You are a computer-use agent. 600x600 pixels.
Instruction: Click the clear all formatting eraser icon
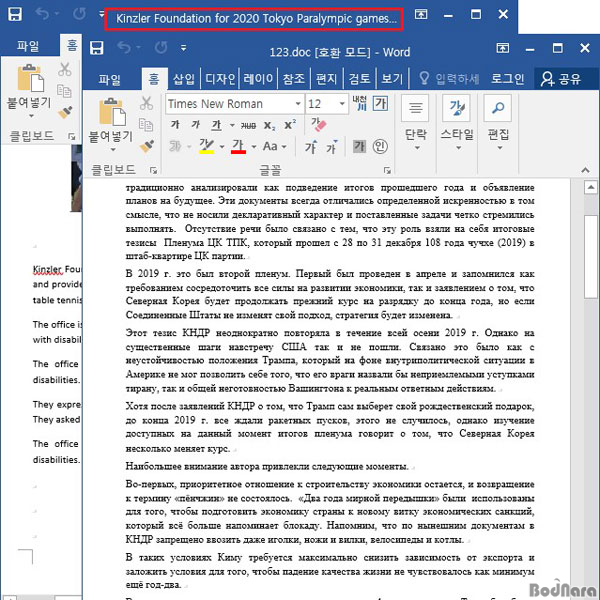318,124
